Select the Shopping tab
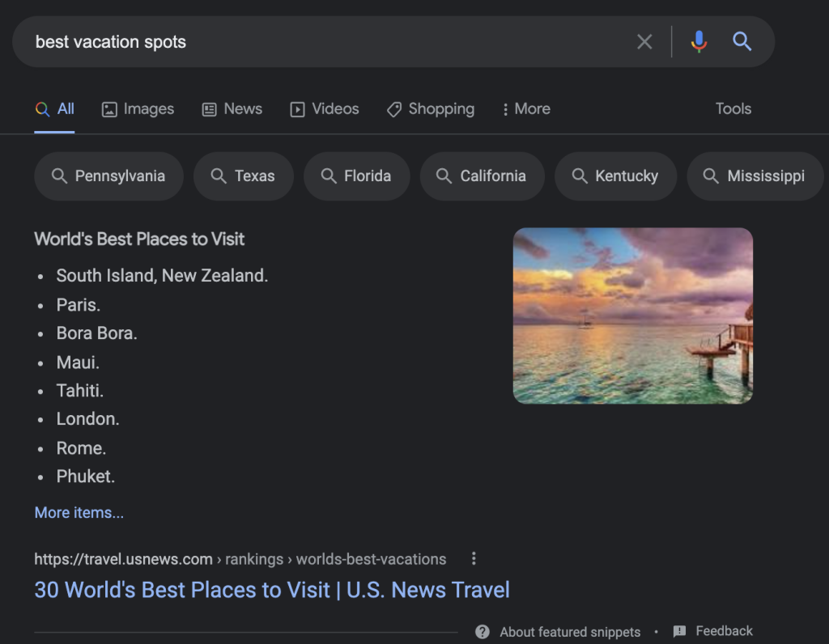Image resolution: width=829 pixels, height=644 pixels. (x=430, y=109)
